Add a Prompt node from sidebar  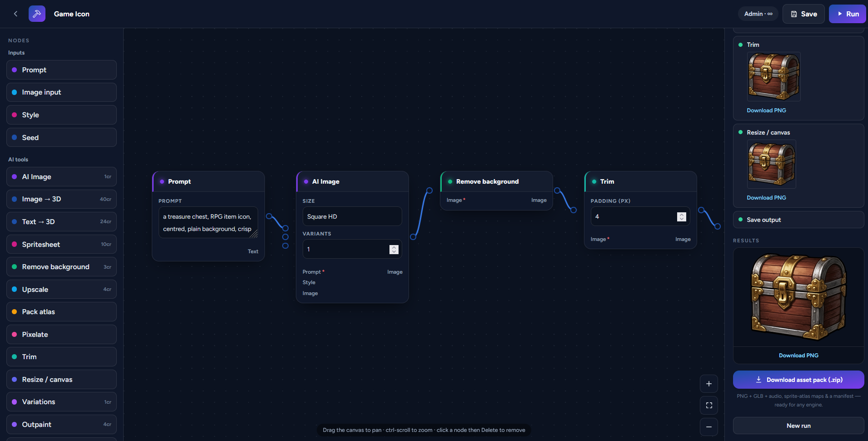coord(61,70)
